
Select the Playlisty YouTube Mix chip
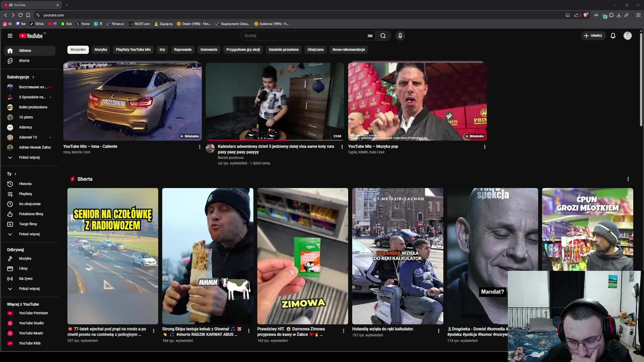tap(133, 49)
